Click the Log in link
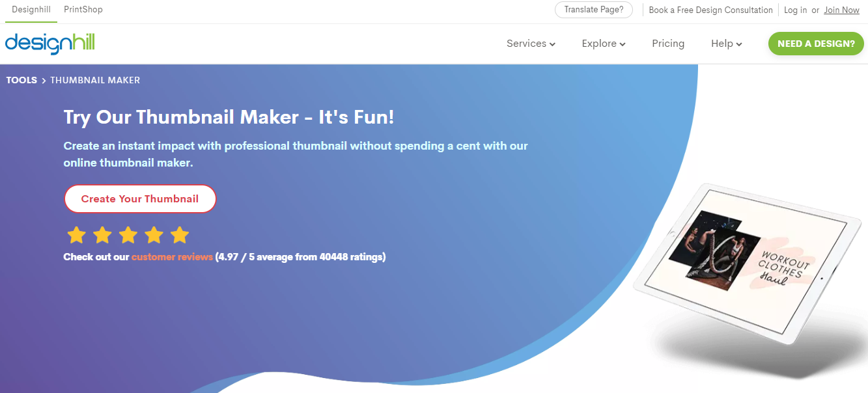 [795, 10]
